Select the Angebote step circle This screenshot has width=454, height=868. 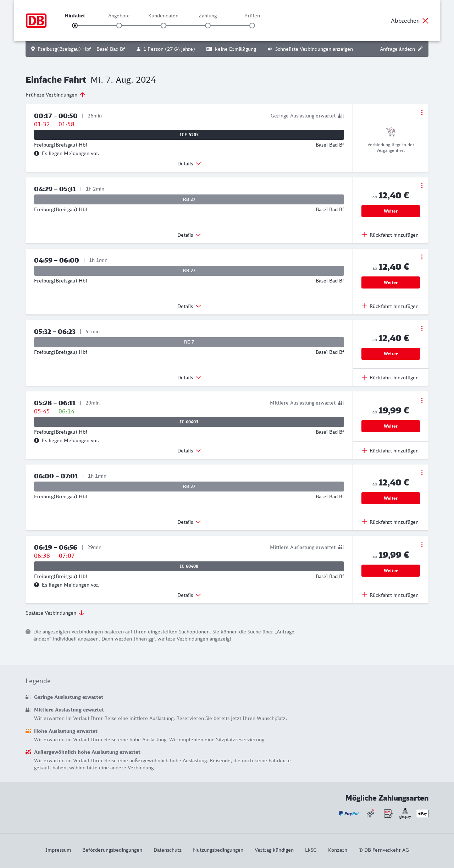(119, 26)
